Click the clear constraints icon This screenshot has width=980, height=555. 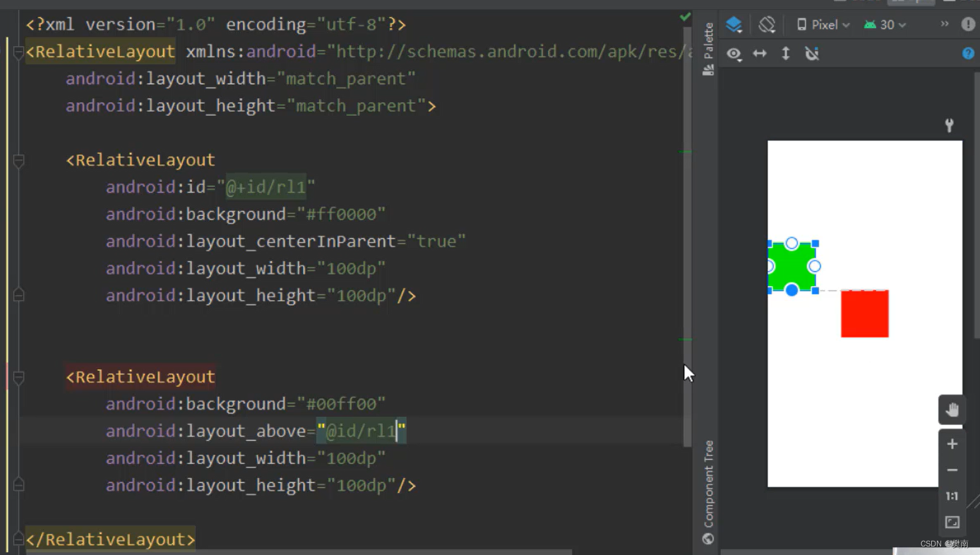tap(812, 54)
